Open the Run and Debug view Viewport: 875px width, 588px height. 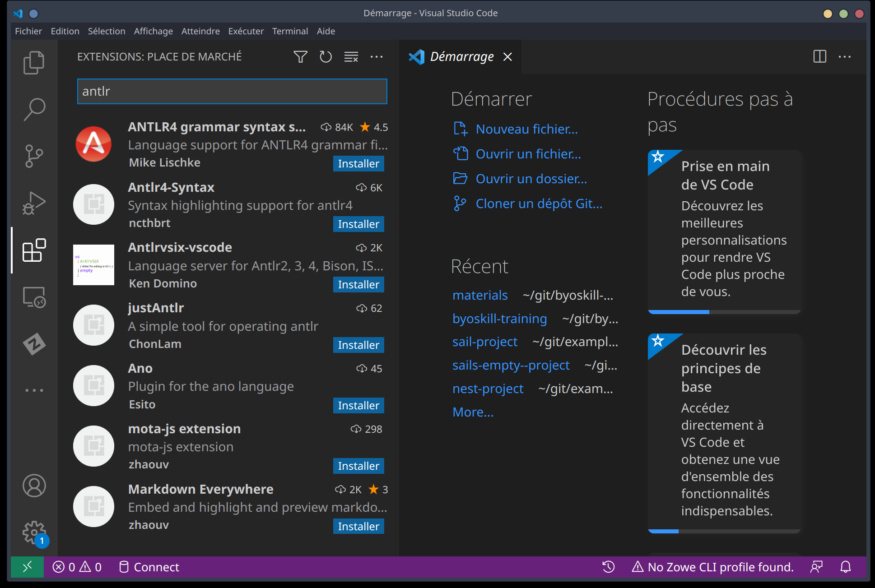pos(34,203)
